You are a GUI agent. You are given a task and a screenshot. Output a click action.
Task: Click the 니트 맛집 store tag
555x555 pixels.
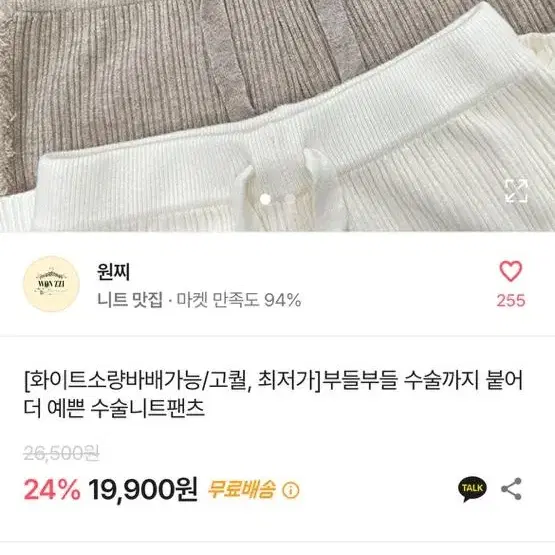[130, 300]
